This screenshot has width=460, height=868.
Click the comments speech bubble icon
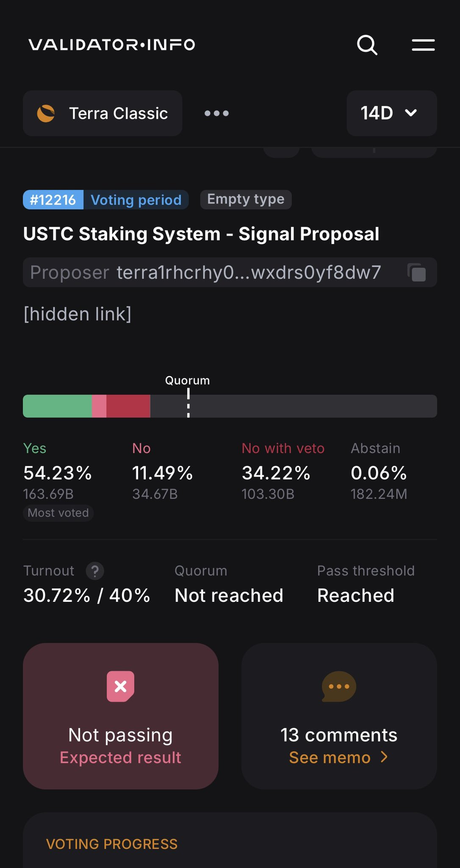point(339,686)
